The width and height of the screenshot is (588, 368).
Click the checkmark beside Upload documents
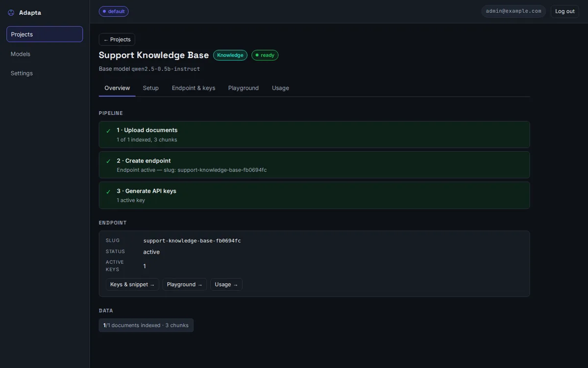coord(108,131)
